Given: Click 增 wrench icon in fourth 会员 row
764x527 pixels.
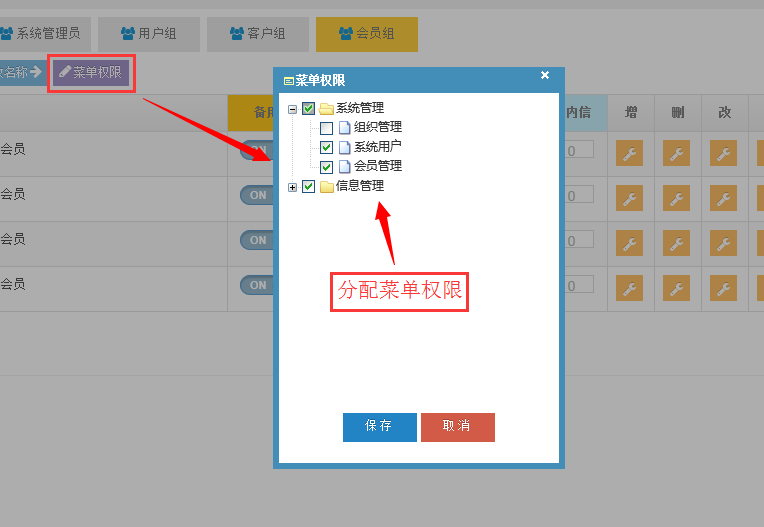Looking at the screenshot, I should pyautogui.click(x=629, y=288).
